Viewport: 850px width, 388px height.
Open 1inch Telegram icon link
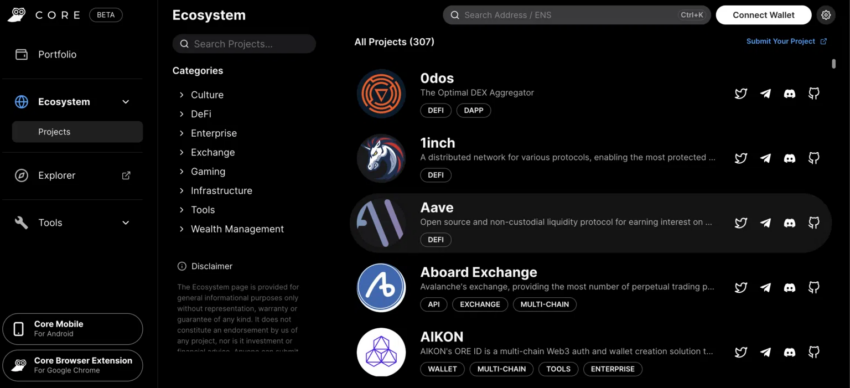765,158
